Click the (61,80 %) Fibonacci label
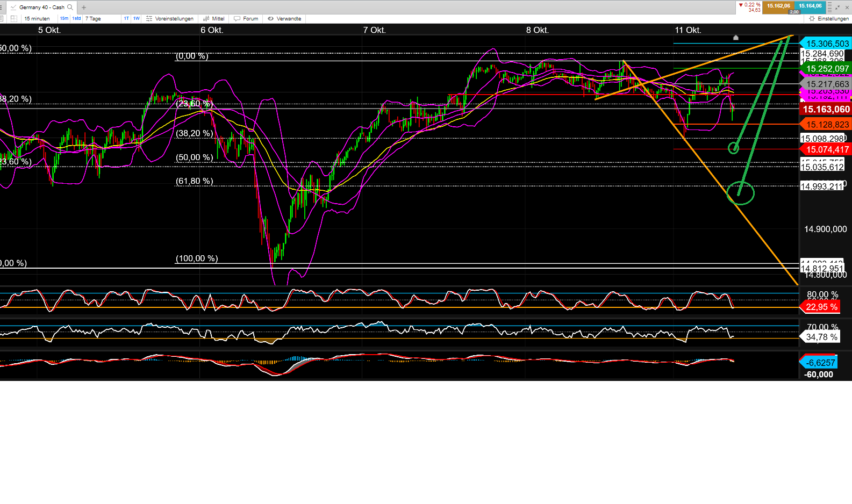852x504 pixels. (x=195, y=181)
